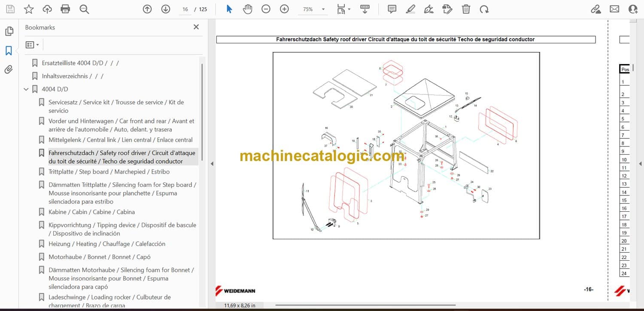Select the Highlight text pen

coord(410,9)
